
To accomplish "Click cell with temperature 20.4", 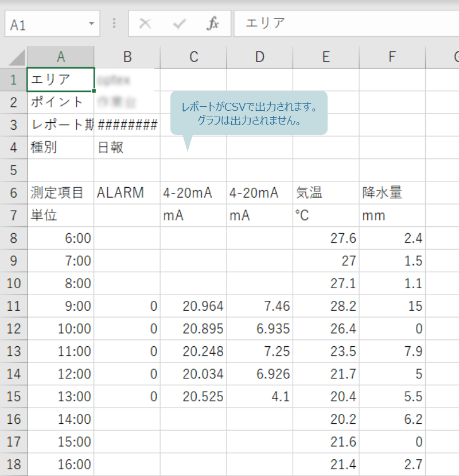I will point(326,396).
